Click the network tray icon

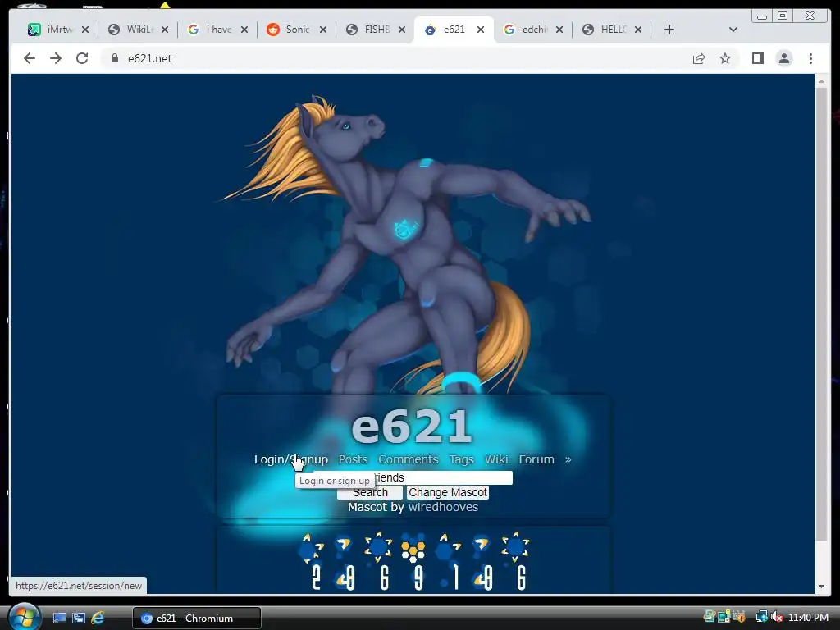pos(761,617)
